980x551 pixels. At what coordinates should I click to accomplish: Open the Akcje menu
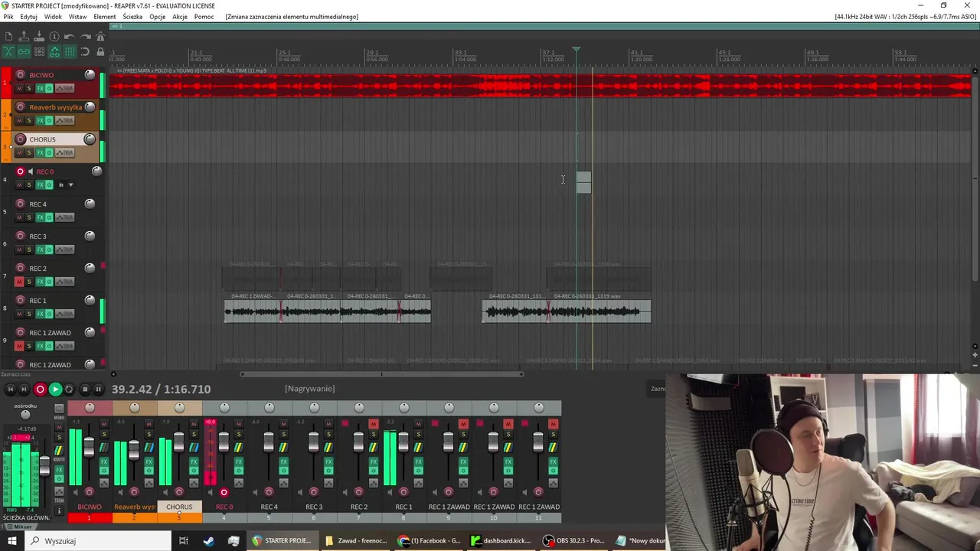click(x=180, y=17)
